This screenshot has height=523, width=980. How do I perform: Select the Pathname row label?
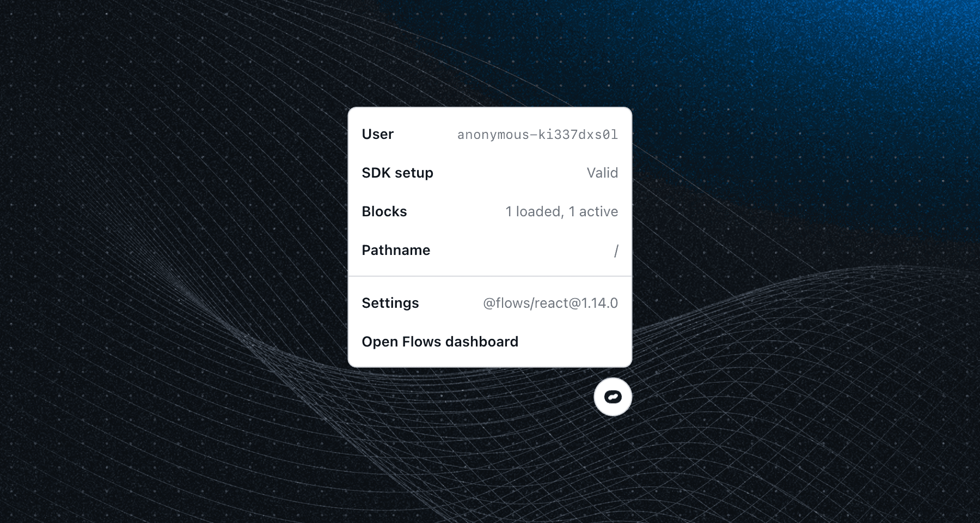coord(396,250)
